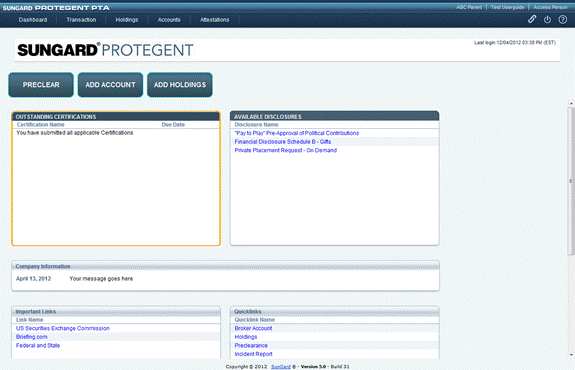Click ABC Parent in the top bar
The image size is (575, 370).
(469, 7)
